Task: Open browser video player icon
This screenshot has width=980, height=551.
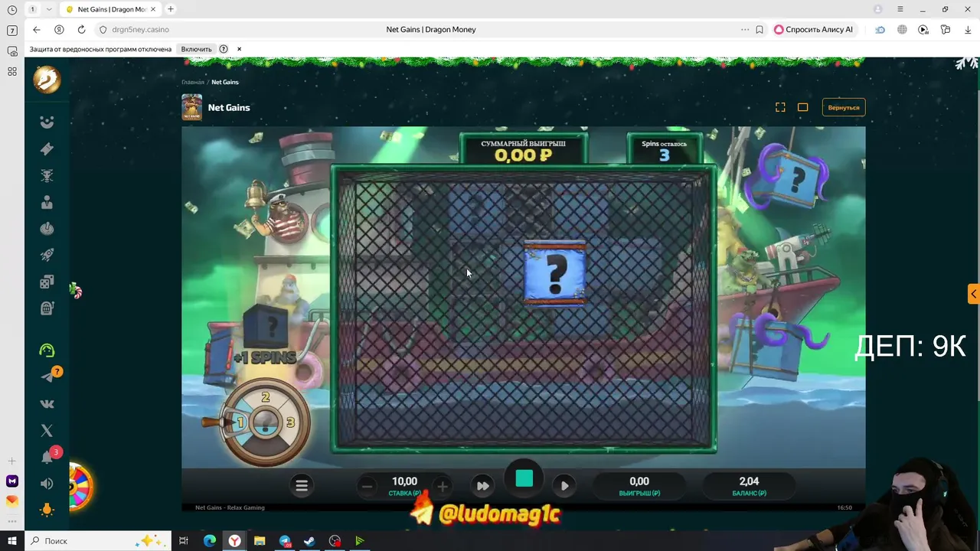Action: pos(923,29)
